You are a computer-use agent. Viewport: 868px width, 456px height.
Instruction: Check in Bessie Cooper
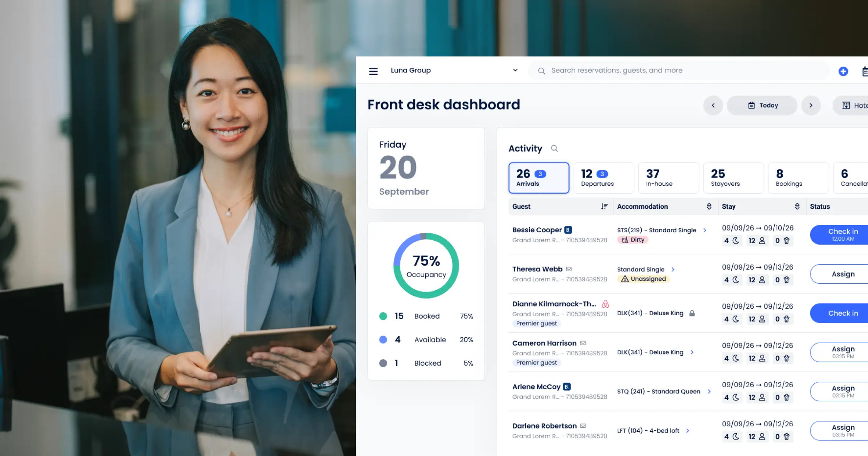(843, 235)
